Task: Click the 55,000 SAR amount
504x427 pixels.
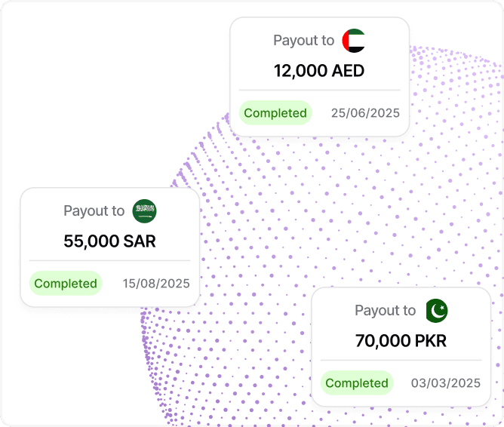Action: pos(109,241)
